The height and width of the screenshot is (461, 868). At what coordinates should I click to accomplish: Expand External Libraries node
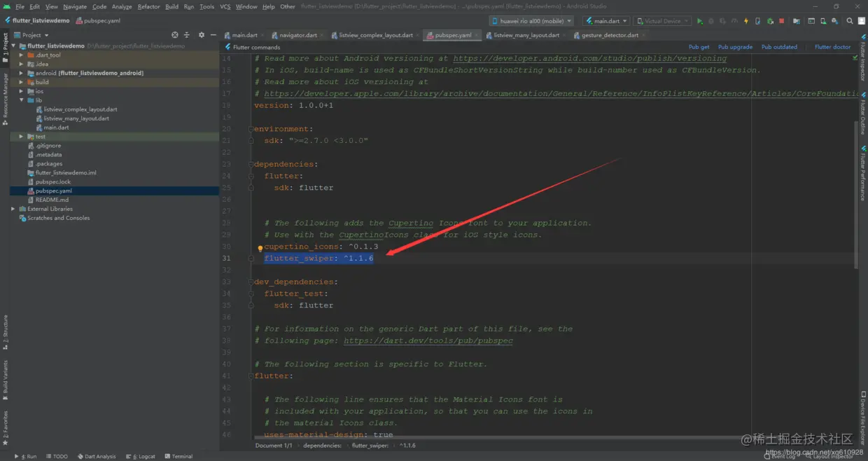coord(13,209)
